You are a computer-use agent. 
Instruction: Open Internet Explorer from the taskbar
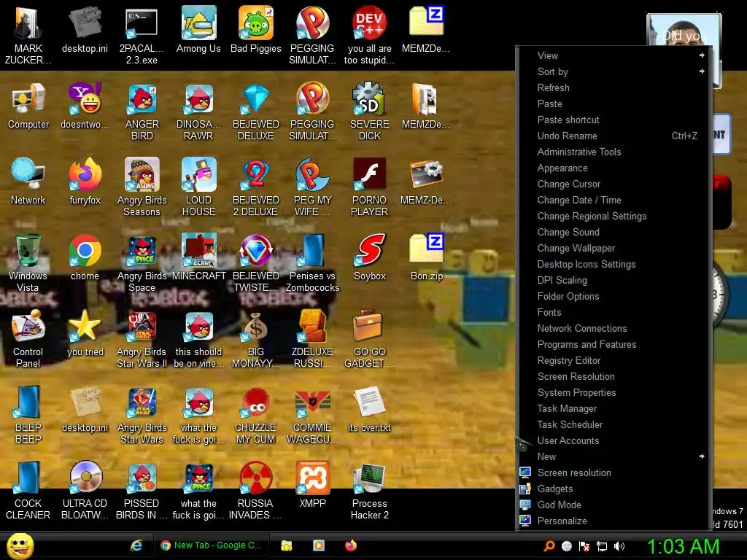pyautogui.click(x=136, y=545)
